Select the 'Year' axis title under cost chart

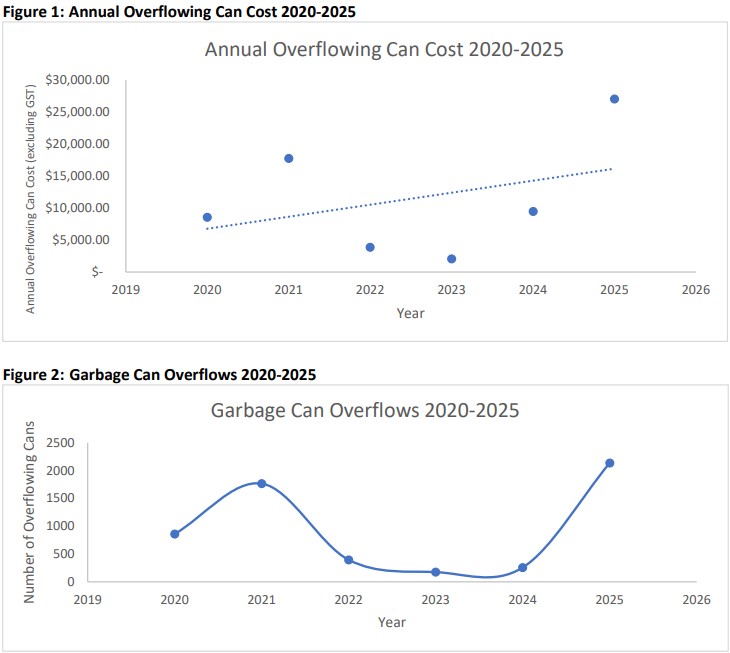409,313
